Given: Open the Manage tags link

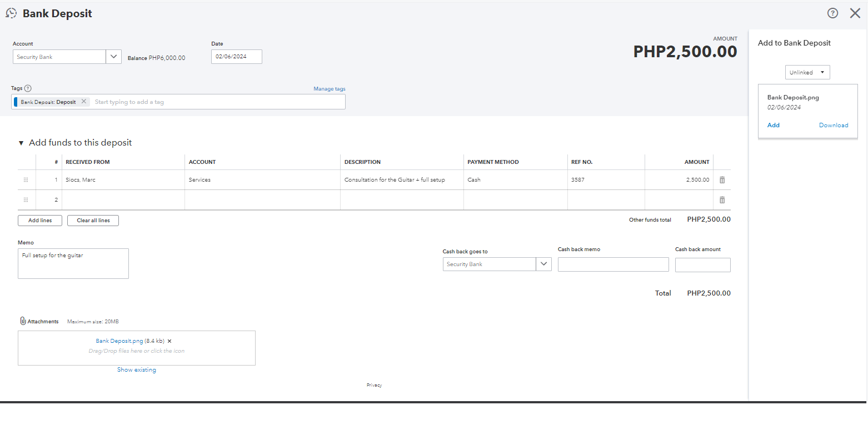Looking at the screenshot, I should click(329, 89).
